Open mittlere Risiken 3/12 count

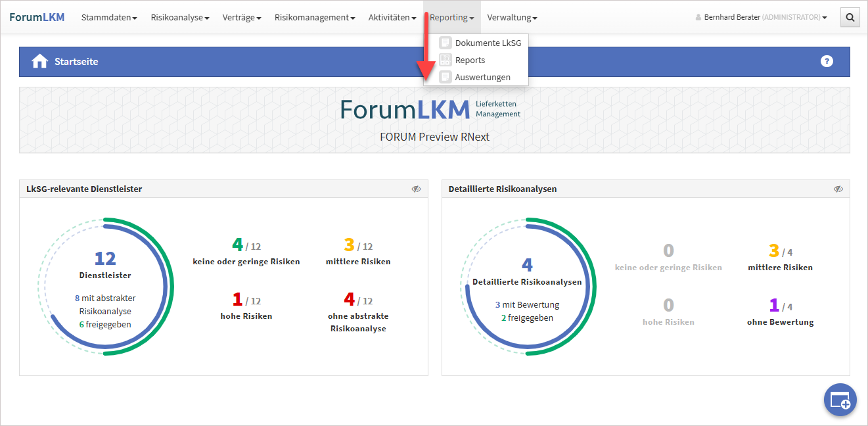[358, 252]
